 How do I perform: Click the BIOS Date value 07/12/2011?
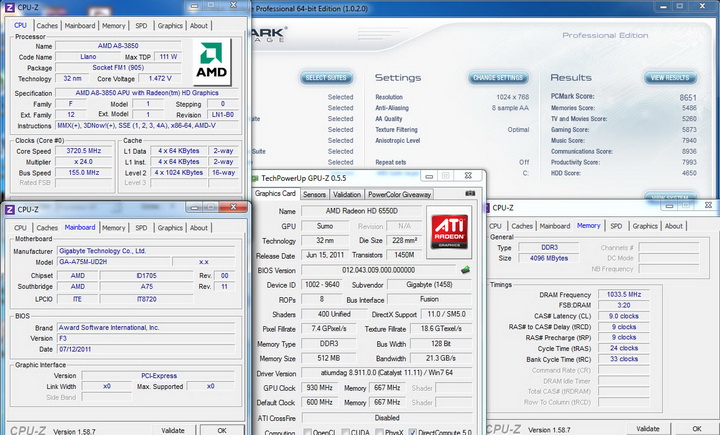pyautogui.click(x=146, y=349)
